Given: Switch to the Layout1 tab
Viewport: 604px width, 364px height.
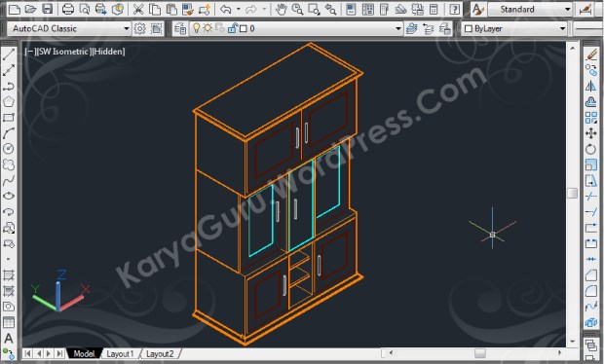Looking at the screenshot, I should [x=120, y=353].
